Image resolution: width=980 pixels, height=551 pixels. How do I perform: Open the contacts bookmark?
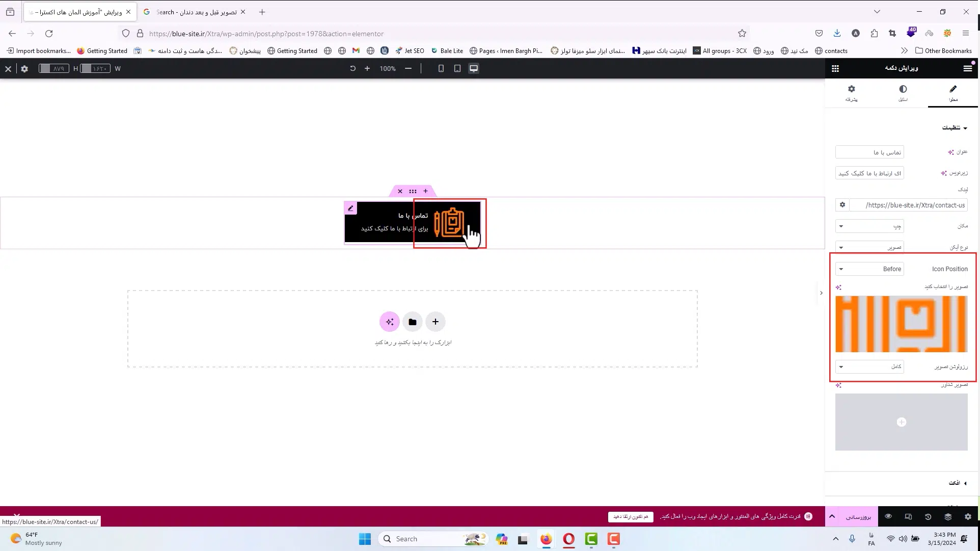831,51
